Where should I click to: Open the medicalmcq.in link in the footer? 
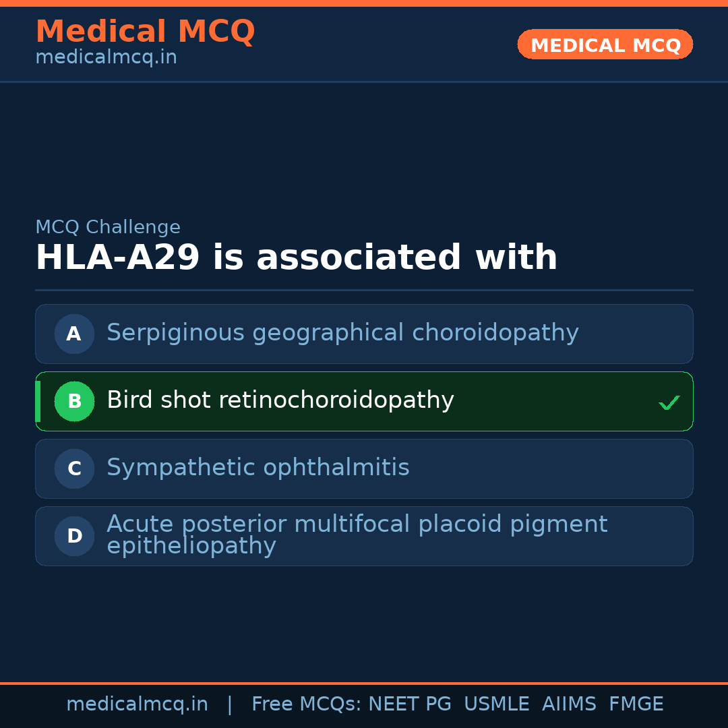click(137, 704)
